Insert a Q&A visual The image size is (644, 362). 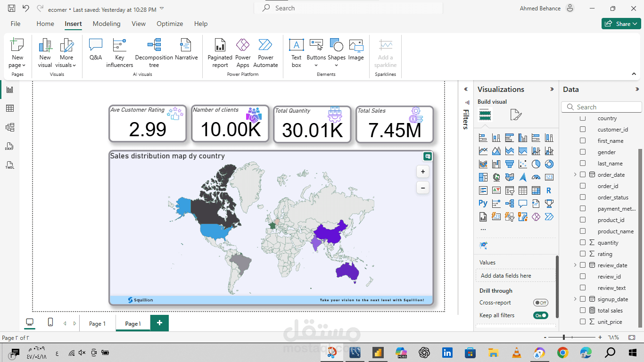point(96,50)
